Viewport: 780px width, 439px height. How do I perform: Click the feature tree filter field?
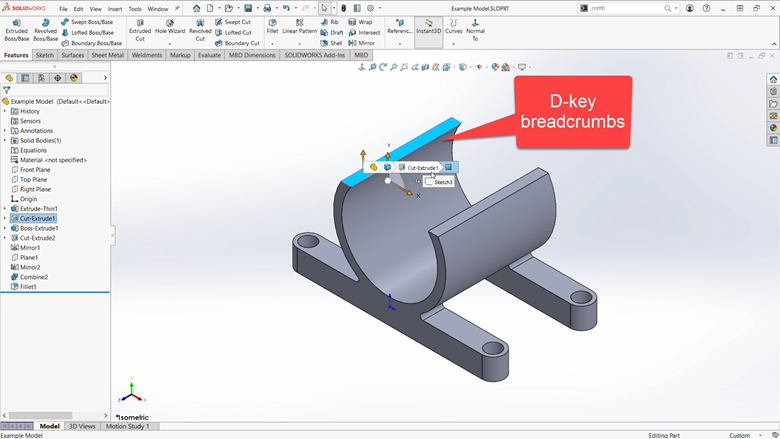click(59, 90)
